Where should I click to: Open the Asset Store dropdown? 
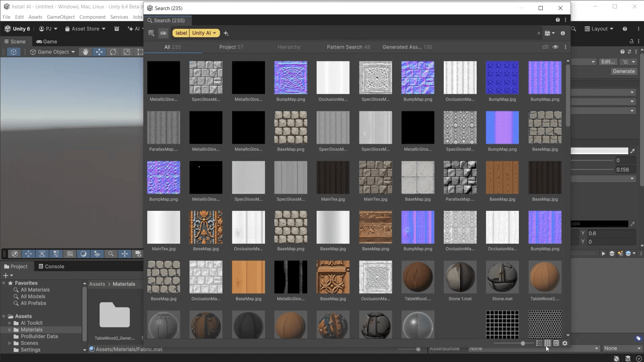[85, 29]
